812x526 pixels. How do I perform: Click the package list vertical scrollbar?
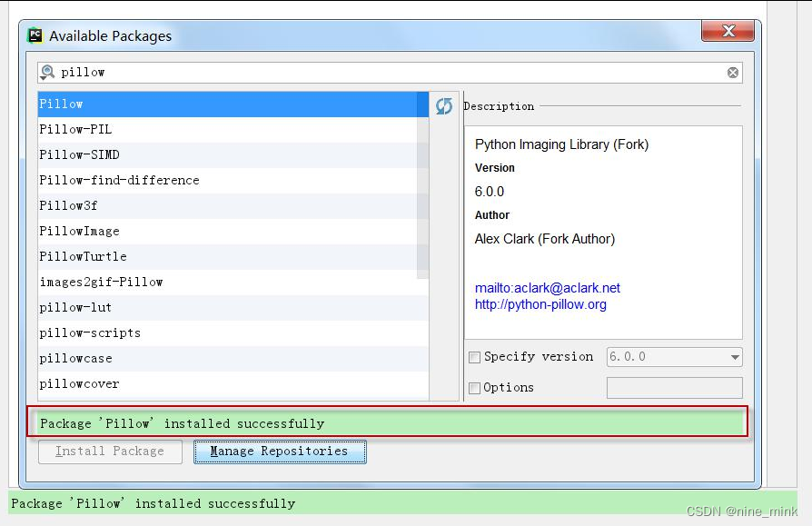click(x=422, y=185)
